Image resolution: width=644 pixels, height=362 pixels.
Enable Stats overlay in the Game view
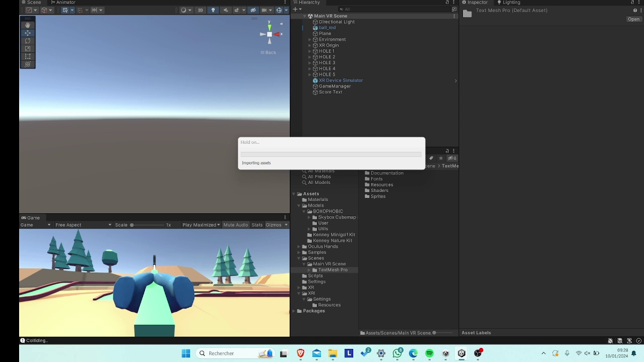point(257,225)
